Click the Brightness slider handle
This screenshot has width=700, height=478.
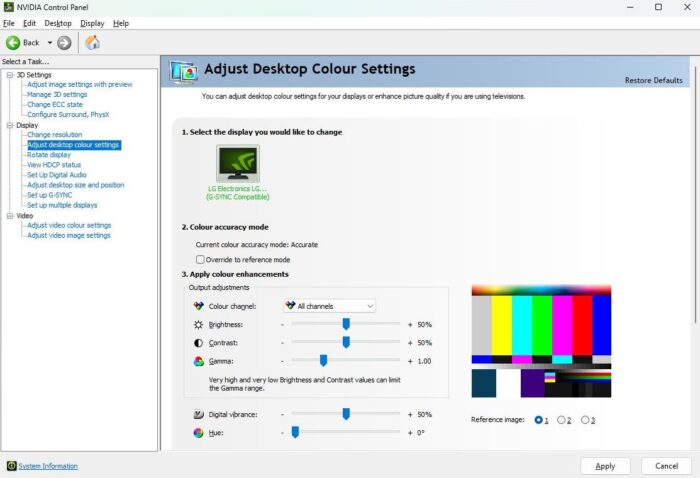point(346,324)
